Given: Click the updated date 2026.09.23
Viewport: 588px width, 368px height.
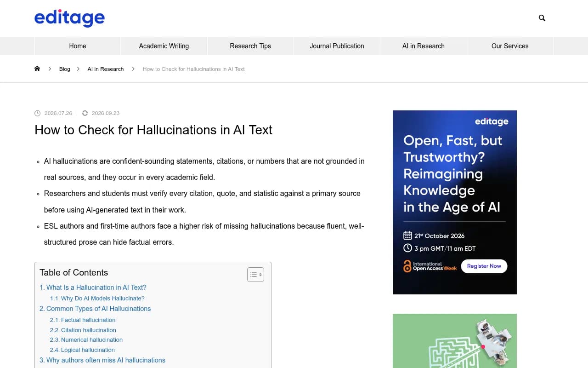Looking at the screenshot, I should pos(105,113).
